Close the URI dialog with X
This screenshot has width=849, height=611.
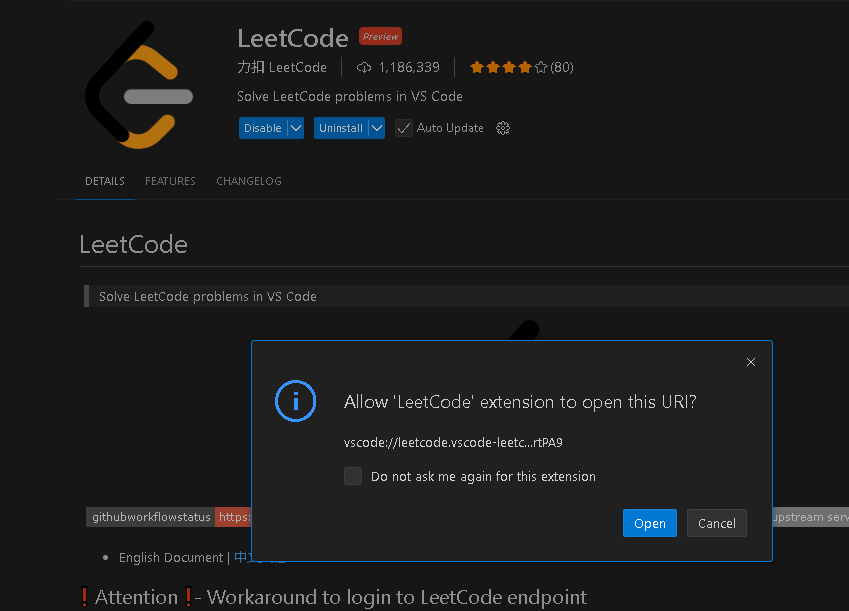[751, 362]
